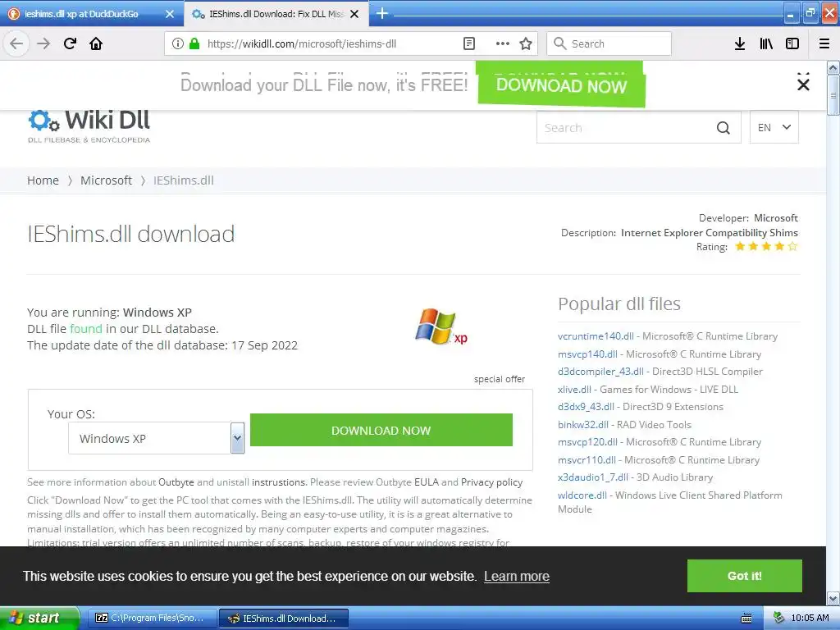Viewport: 840px width, 630px height.
Task: Select IEShims.dll Download taskbar button
Action: coord(284,619)
